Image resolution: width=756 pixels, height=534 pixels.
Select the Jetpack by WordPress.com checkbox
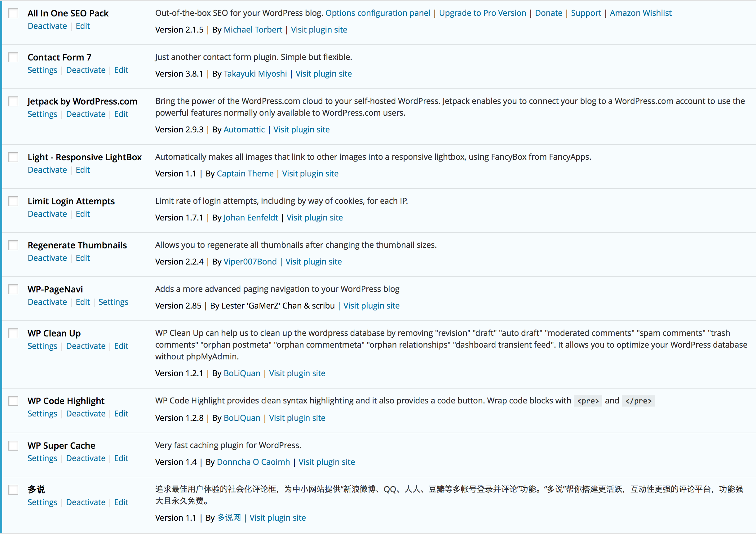13,101
